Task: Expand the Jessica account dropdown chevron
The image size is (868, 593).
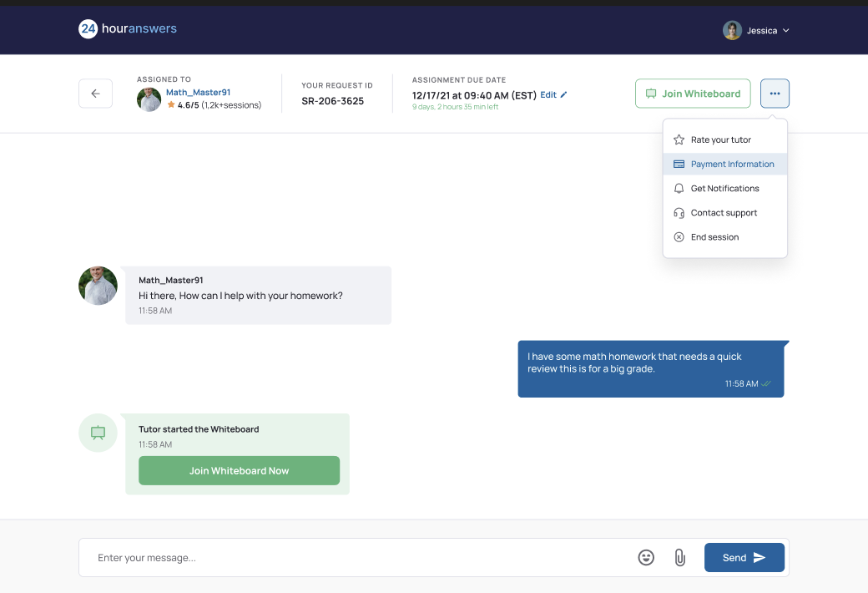Action: pyautogui.click(x=785, y=30)
